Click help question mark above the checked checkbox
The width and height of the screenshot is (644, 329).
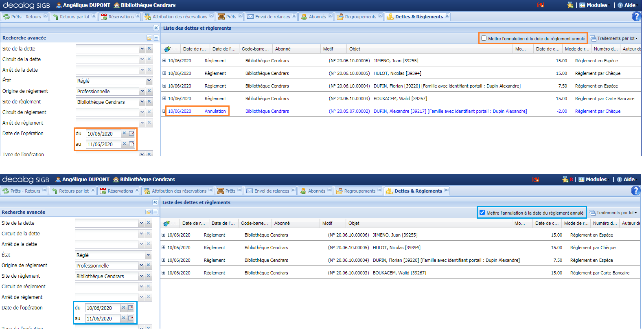click(635, 191)
